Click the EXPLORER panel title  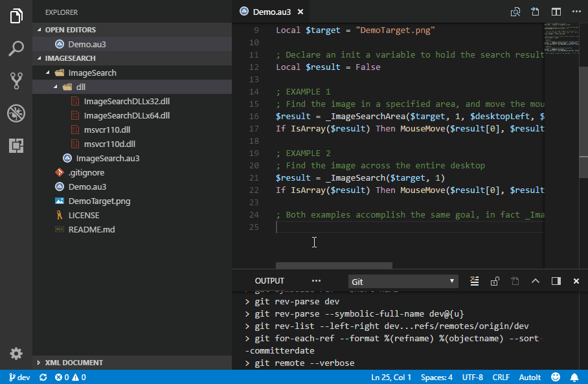tap(62, 12)
